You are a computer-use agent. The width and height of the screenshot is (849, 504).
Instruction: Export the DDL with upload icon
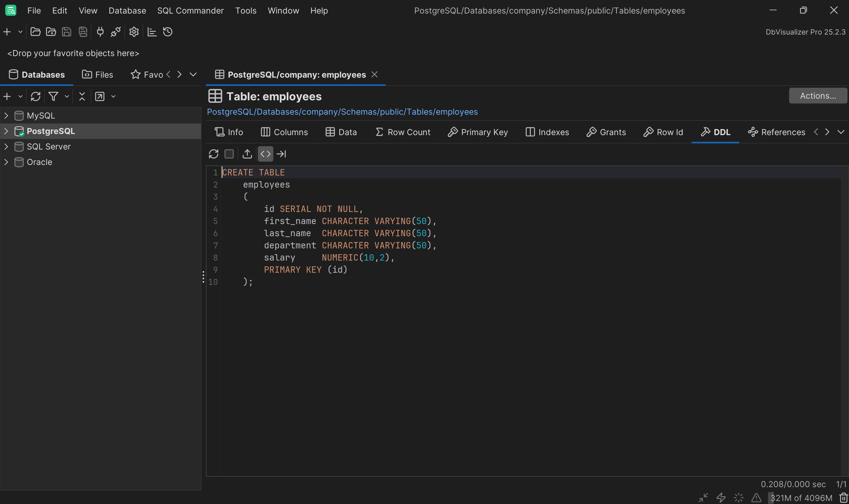247,154
